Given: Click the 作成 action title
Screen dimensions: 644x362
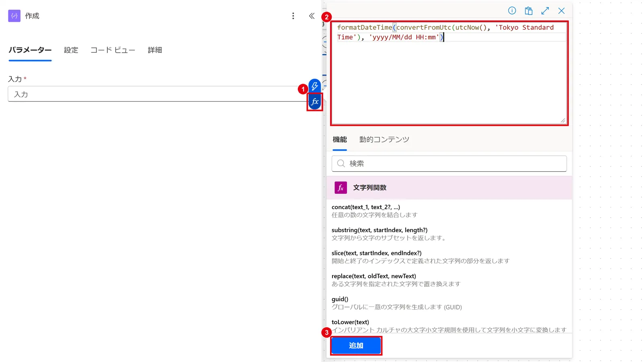Looking at the screenshot, I should (x=32, y=16).
